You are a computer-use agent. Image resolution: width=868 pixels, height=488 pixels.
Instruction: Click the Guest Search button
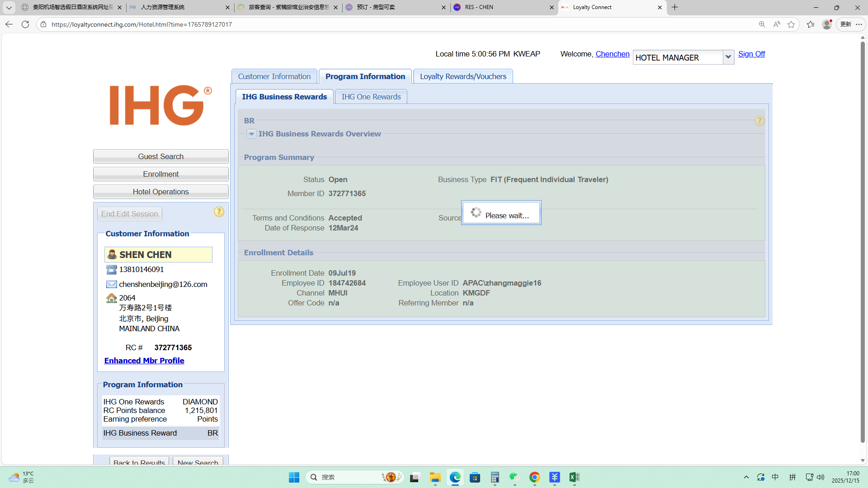160,156
